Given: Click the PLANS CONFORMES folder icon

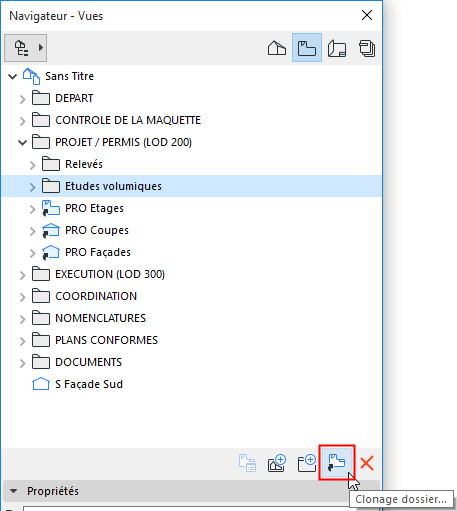Looking at the screenshot, I should click(x=41, y=340).
